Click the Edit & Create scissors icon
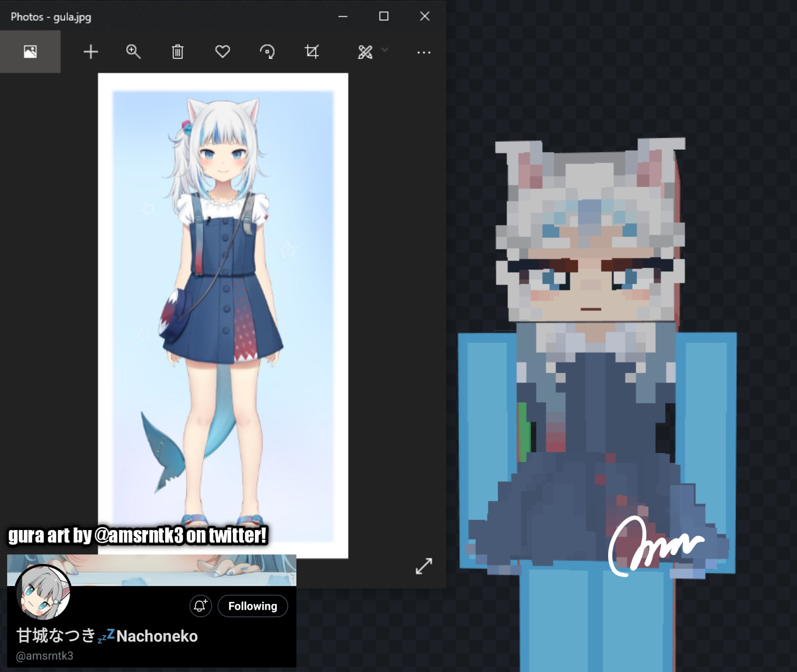Viewport: 797px width, 672px height. pos(365,52)
